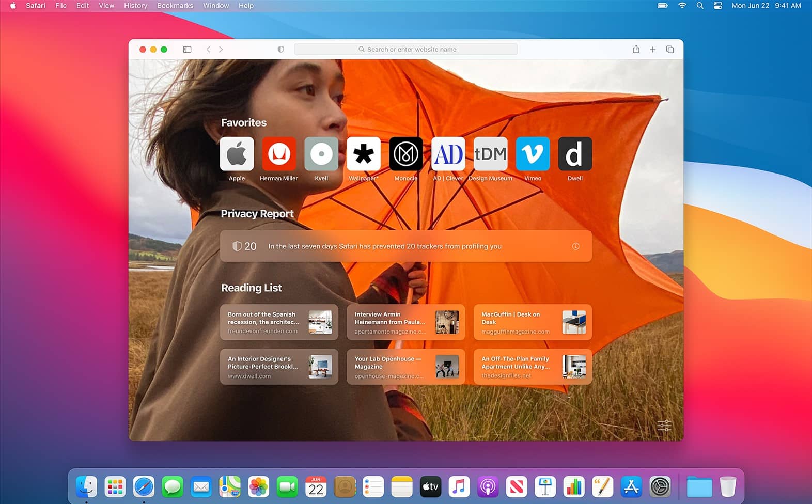Open the Vimeo favorite
This screenshot has height=504, width=812.
point(533,154)
